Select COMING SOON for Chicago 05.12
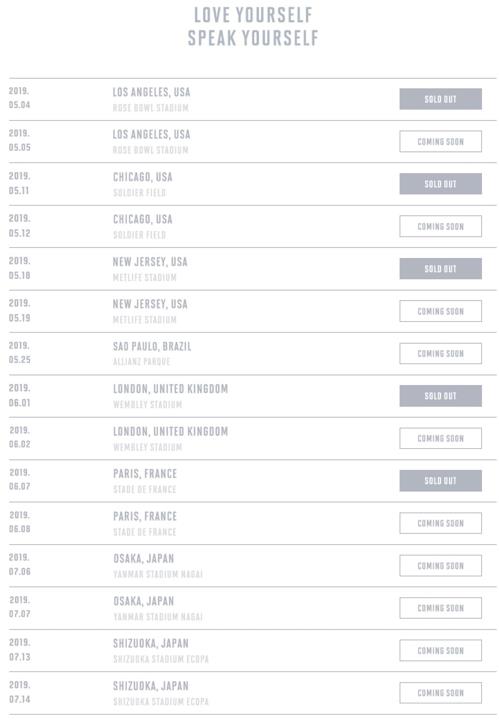Viewport: 499px width, 724px height. pos(440,227)
